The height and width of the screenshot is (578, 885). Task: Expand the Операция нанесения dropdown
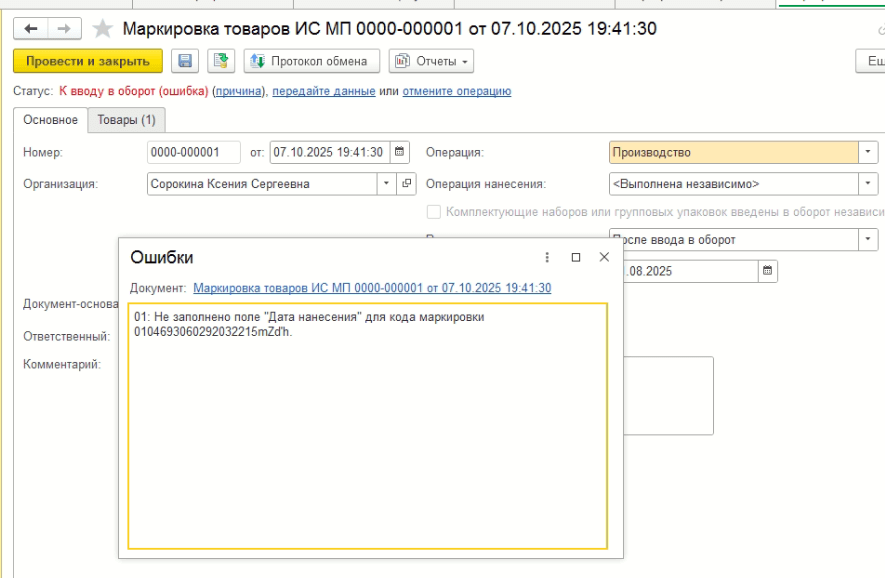[868, 184]
